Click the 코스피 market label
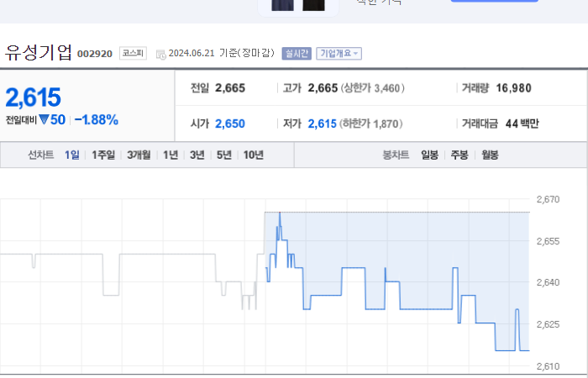Screen dimensions: 588x378 point(133,53)
